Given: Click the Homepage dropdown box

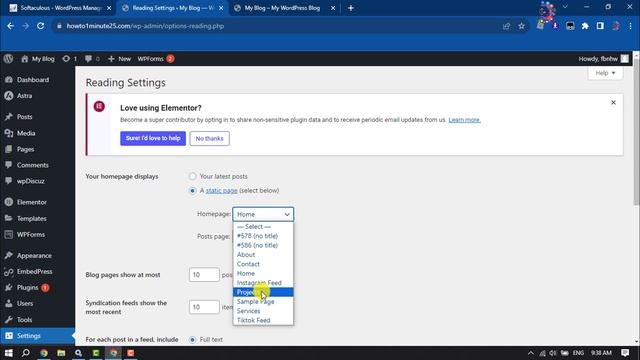Looking at the screenshot, I should [x=263, y=214].
